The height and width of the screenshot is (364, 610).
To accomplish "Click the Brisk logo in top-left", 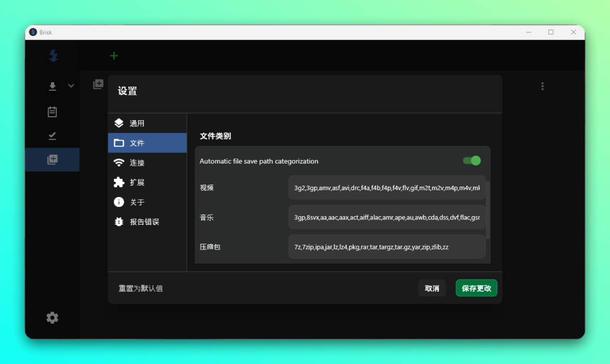I will (53, 55).
